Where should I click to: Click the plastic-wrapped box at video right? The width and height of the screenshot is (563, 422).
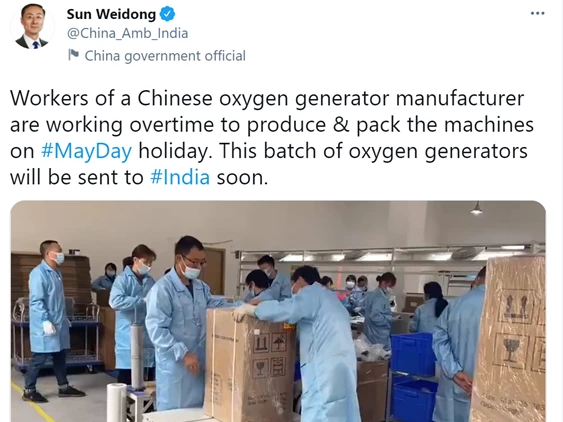click(510, 339)
